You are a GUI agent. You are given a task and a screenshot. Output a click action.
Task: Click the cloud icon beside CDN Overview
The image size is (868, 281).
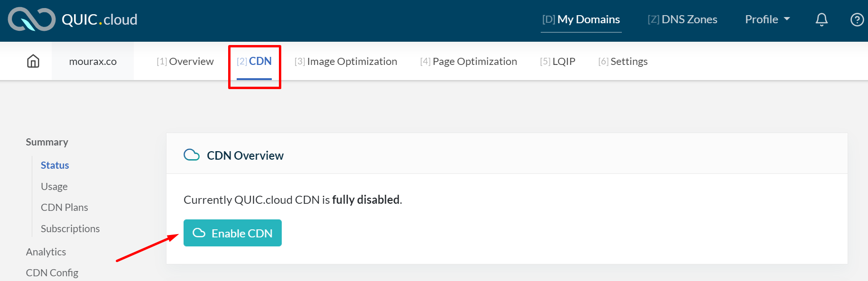point(192,155)
